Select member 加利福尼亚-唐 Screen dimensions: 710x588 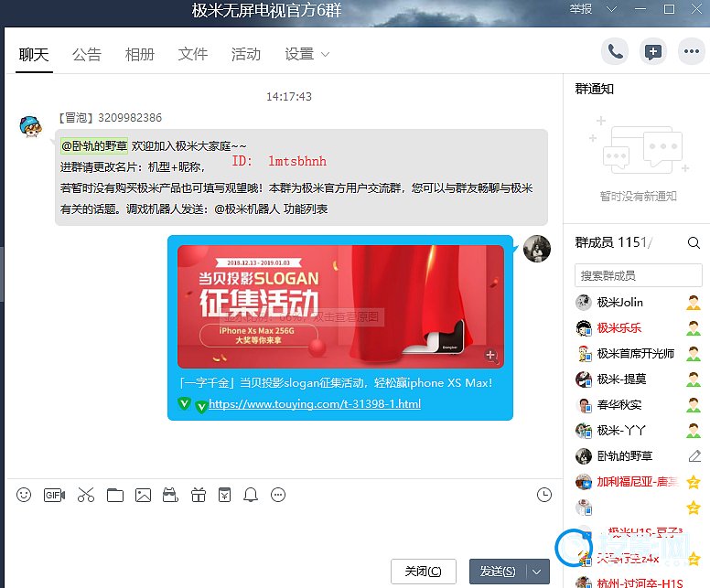pos(638,482)
